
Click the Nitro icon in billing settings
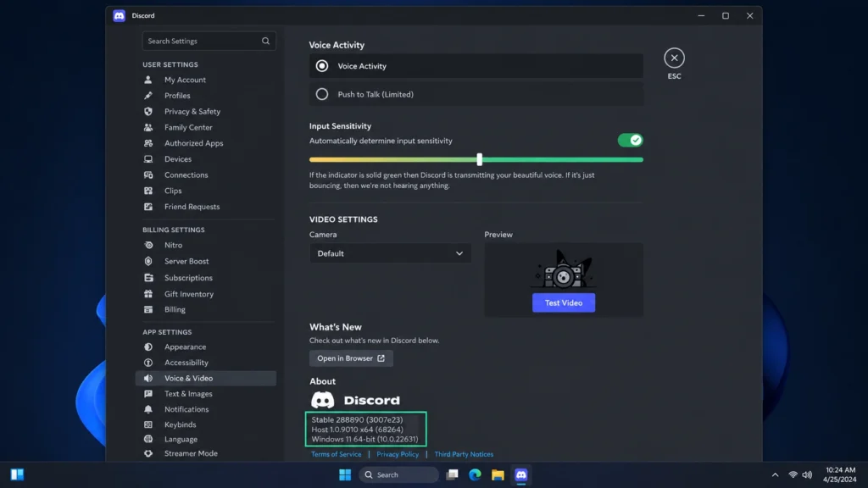[147, 245]
